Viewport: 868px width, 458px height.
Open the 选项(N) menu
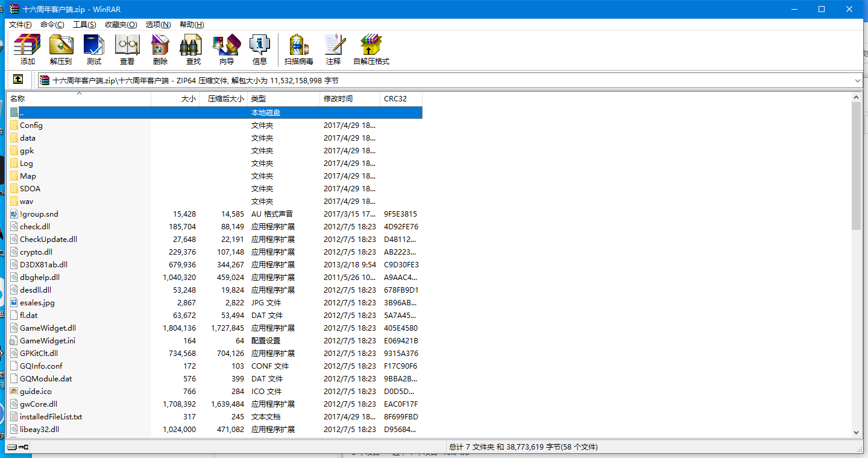(x=158, y=25)
